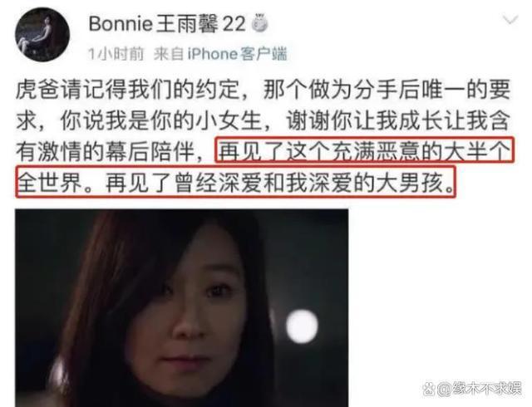Click the first post line starting 虎爸请记得
The image size is (532, 407).
263,90
